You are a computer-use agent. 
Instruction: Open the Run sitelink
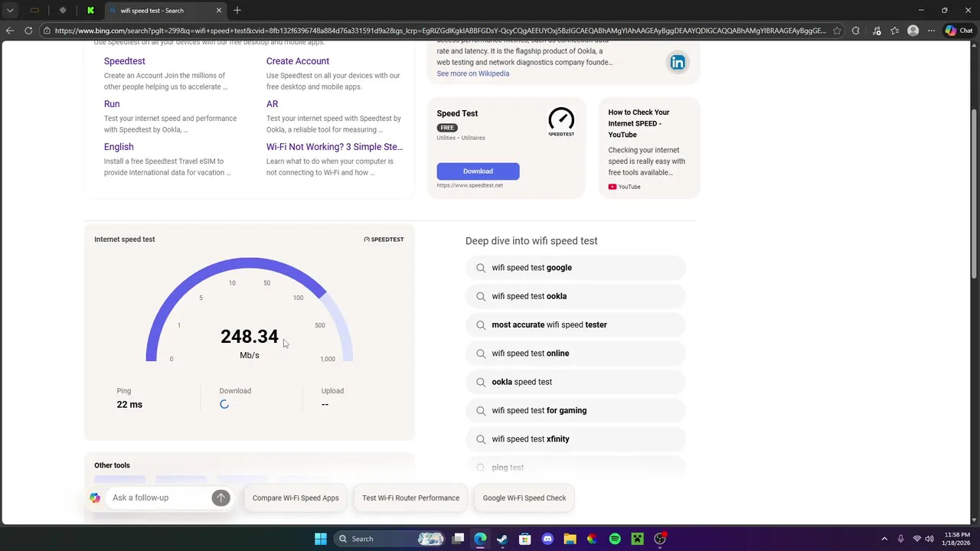(x=112, y=104)
